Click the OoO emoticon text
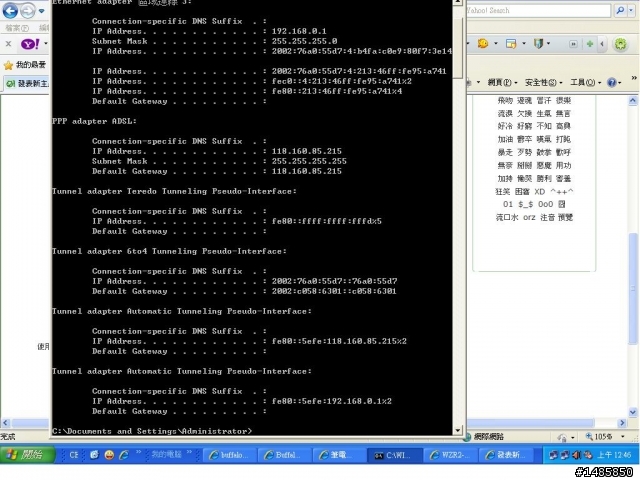The width and height of the screenshot is (640, 480). pos(545,204)
